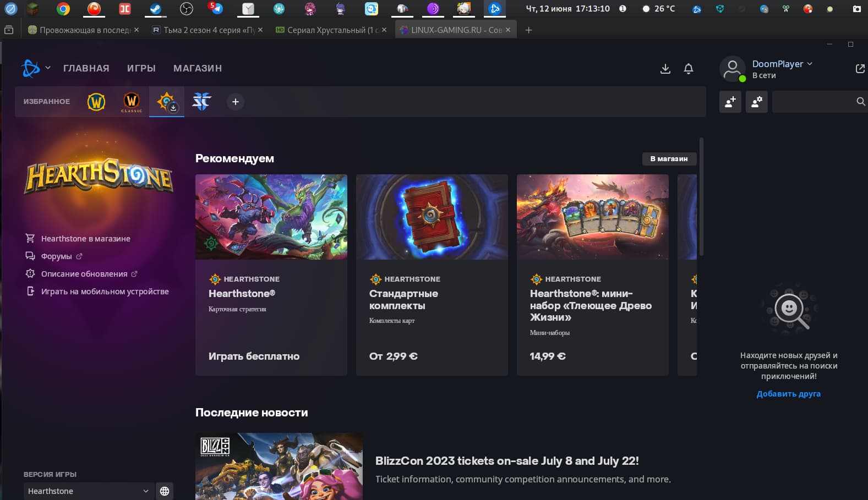Click the ИЗБРАННОЕ label
The width and height of the screenshot is (868, 500).
click(x=47, y=102)
